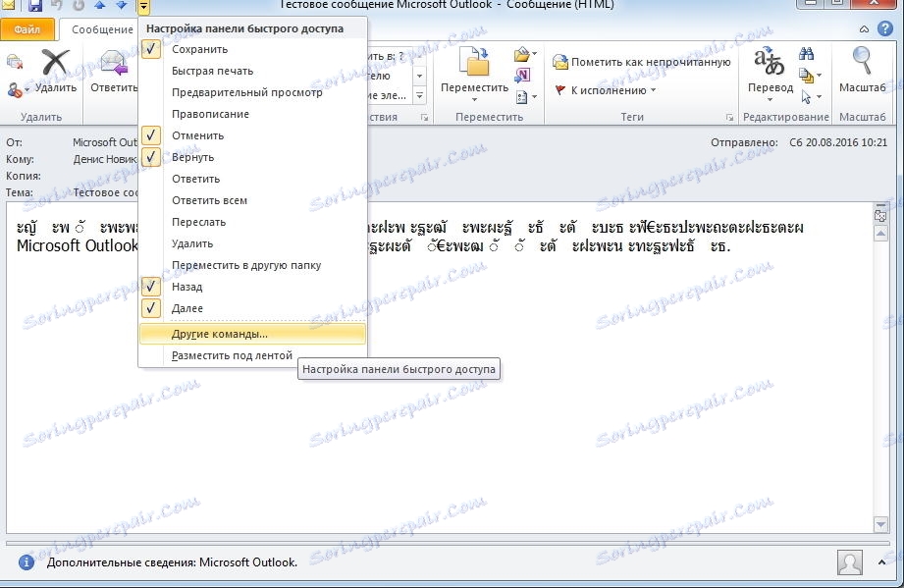Click the info icon in people pane
Screen dimensions: 904x588
26,562
